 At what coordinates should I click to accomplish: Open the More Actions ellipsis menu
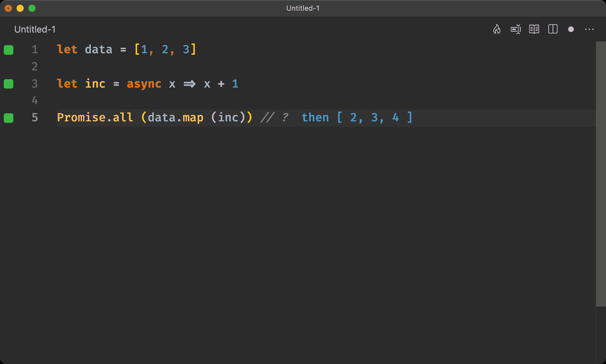click(x=589, y=29)
